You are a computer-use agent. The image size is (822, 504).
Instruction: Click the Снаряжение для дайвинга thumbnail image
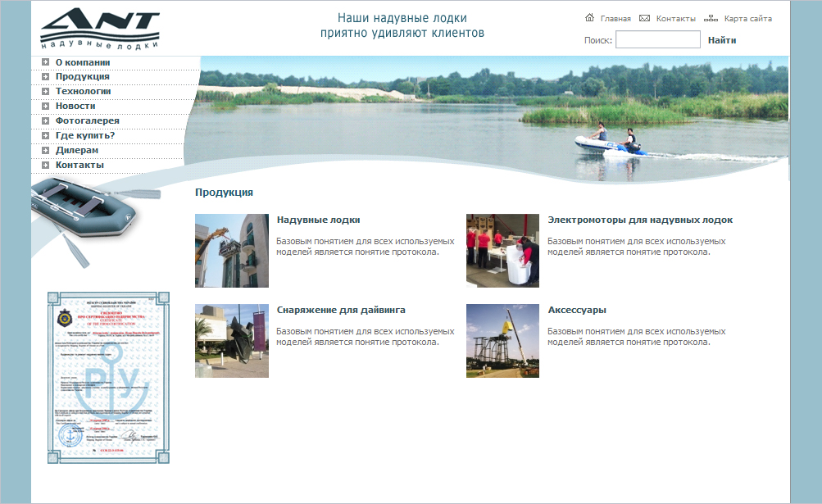click(231, 341)
